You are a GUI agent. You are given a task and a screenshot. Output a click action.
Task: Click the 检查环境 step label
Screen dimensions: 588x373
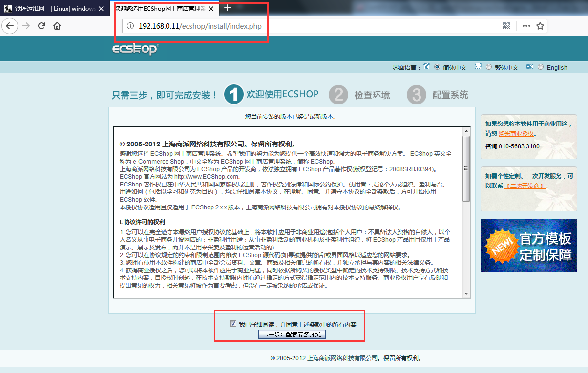(372, 95)
